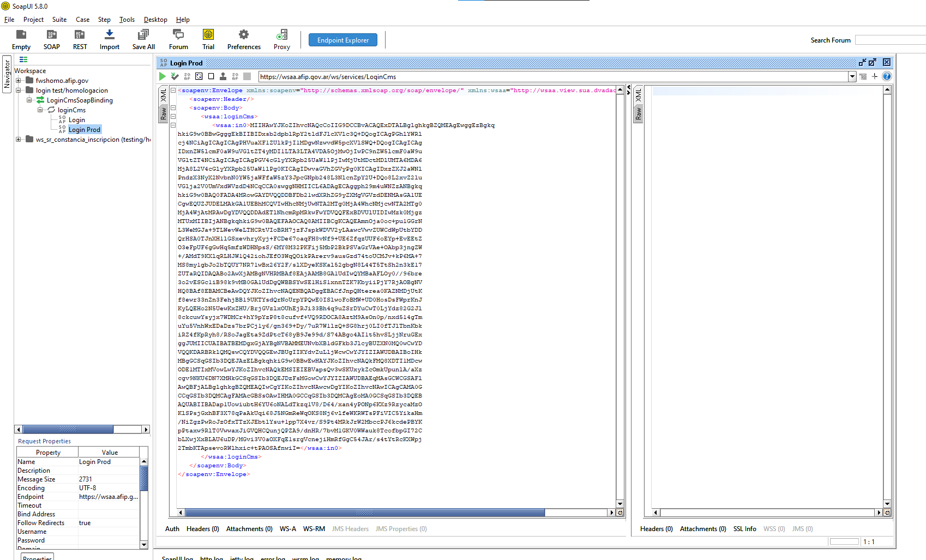Open the blue online help icon
The width and height of the screenshot is (926, 560).
coord(887,76)
